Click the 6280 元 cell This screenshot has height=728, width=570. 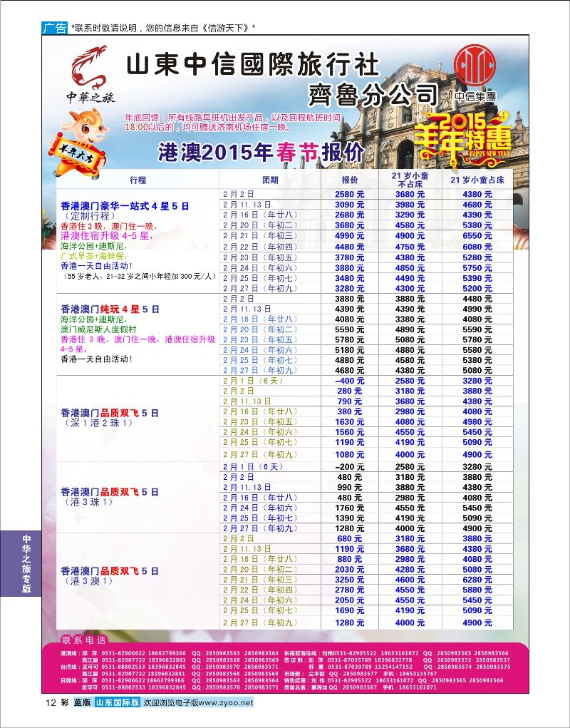pyautogui.click(x=477, y=580)
